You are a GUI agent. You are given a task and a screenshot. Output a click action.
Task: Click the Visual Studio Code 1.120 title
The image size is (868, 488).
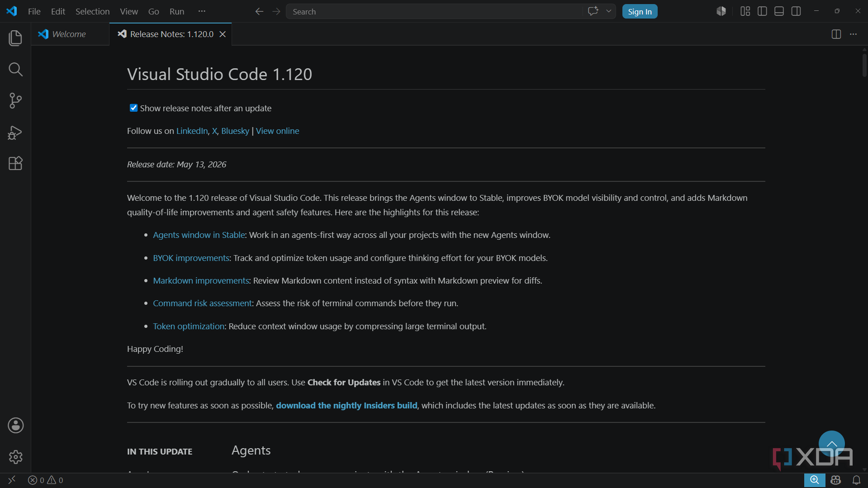[219, 74]
